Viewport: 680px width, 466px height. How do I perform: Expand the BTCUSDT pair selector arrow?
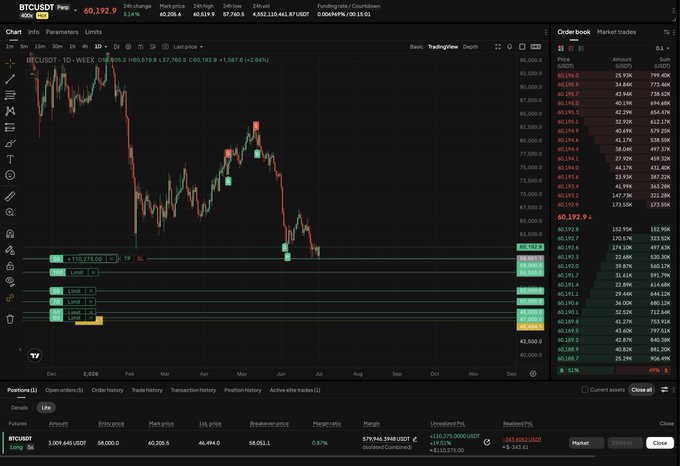(x=75, y=10)
